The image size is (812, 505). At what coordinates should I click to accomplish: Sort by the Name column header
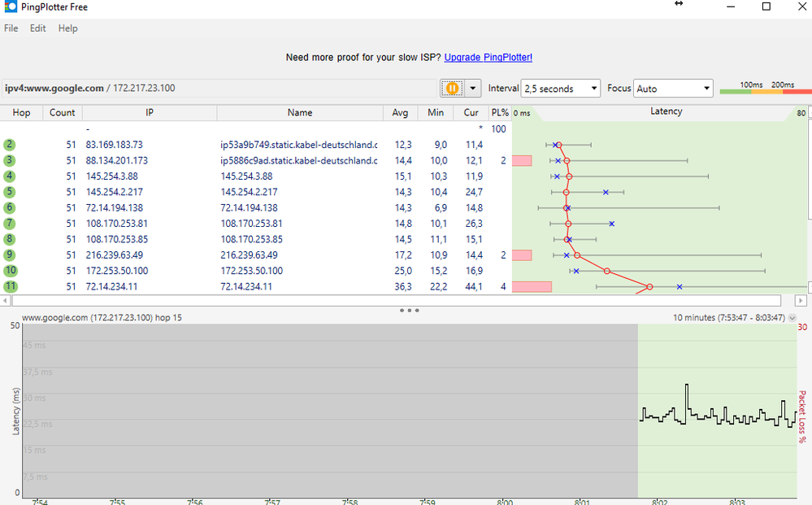point(300,113)
